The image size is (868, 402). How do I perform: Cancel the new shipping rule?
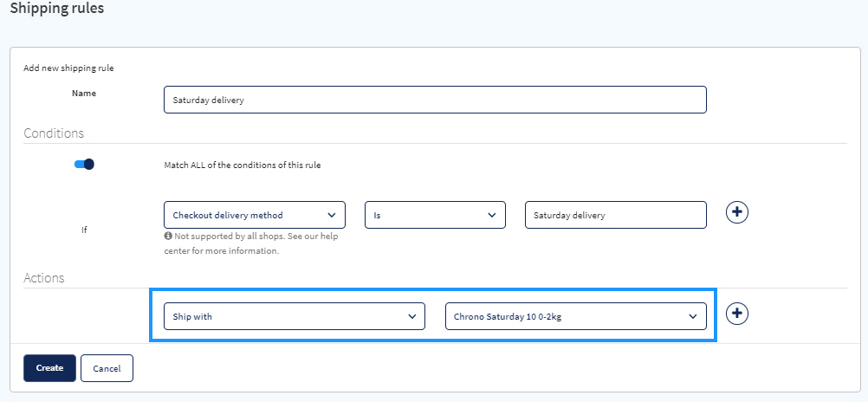107,368
